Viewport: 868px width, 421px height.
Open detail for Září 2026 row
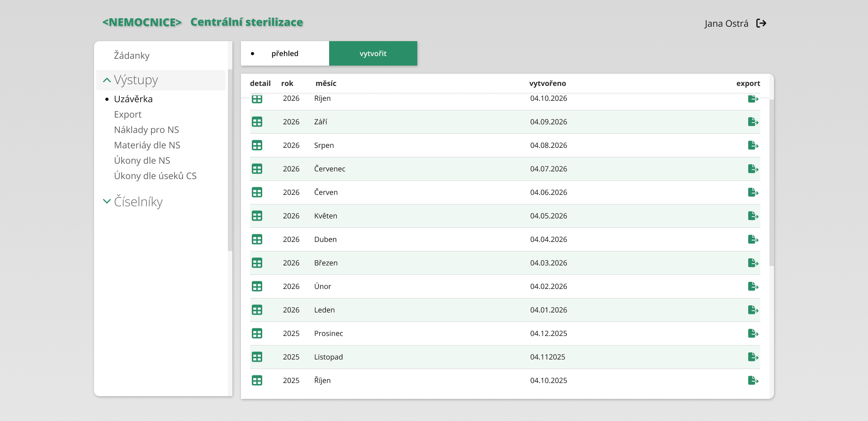[x=257, y=122]
